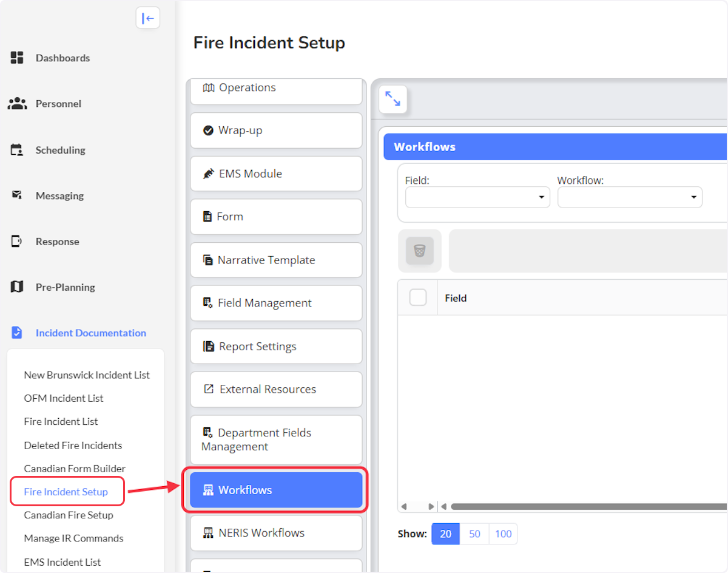Select the Report Settings tab
This screenshot has height=573, width=728.
tap(276, 346)
